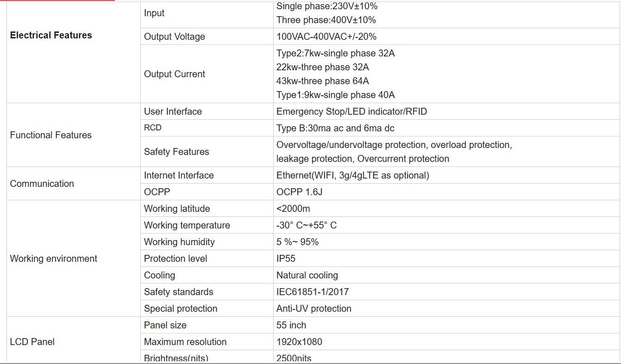The width and height of the screenshot is (621, 364).
Task: Select the Emergency Stop/LED indicator/RFID value
Action: click(352, 111)
